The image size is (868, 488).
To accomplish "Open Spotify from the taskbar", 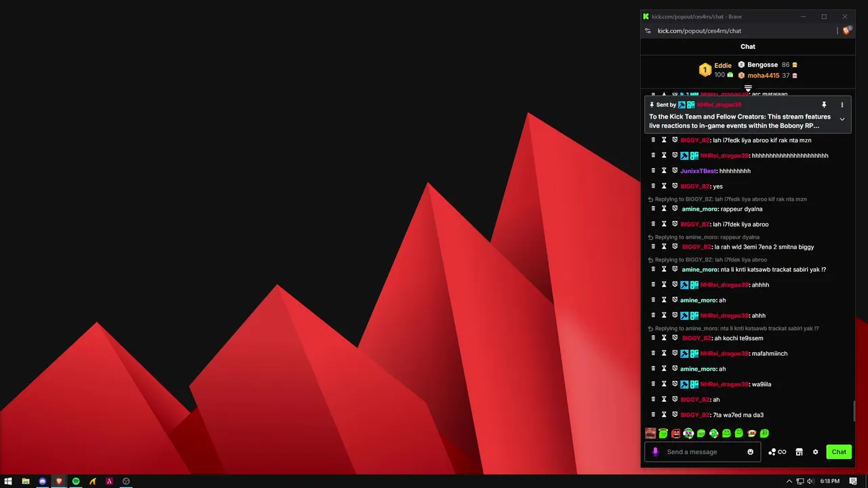I will tap(75, 481).
